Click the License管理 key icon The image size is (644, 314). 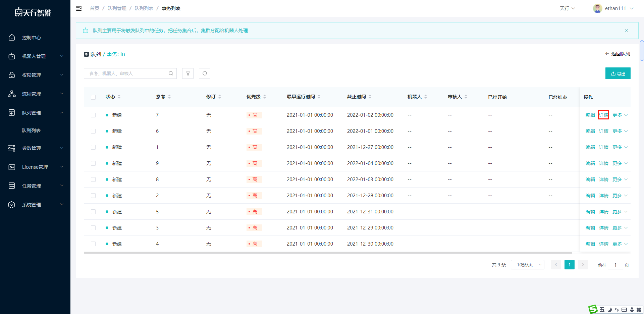pyautogui.click(x=12, y=167)
